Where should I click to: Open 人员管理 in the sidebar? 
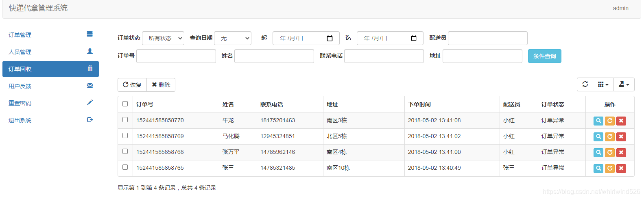coord(20,52)
